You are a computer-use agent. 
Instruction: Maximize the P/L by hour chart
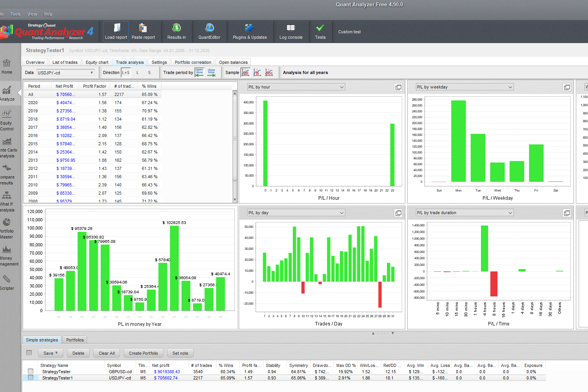click(398, 87)
